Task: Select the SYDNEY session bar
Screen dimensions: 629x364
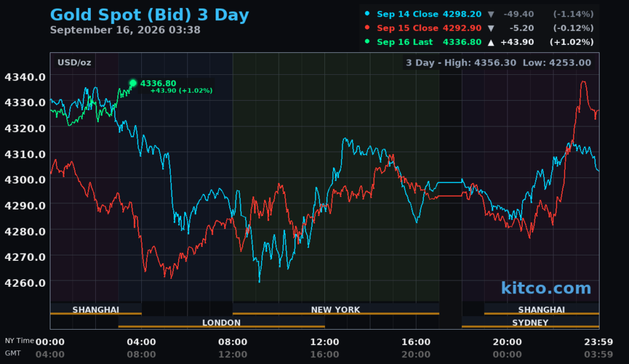Action: point(530,322)
